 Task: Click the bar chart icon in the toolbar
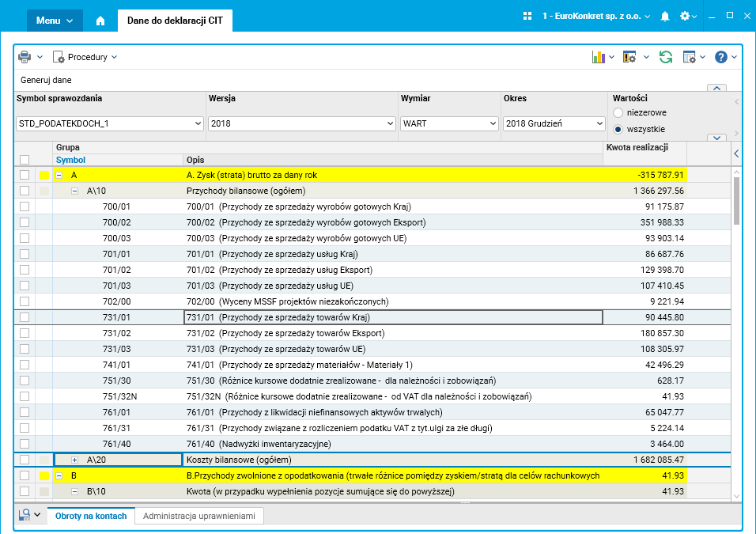(599, 57)
